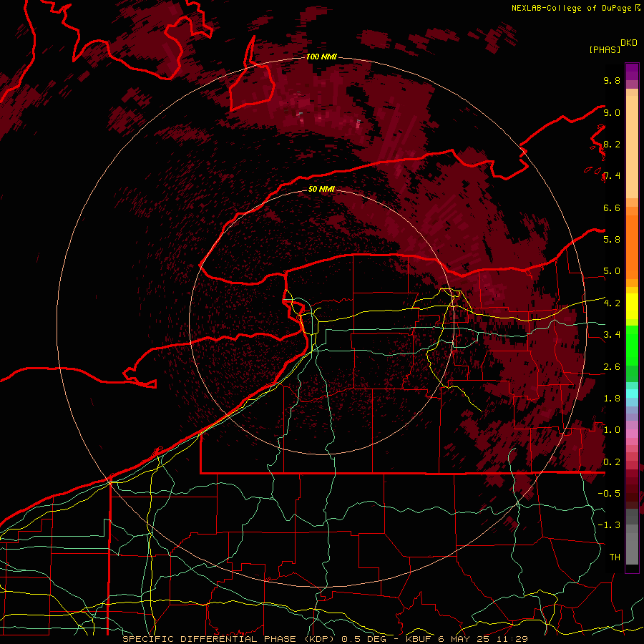Screen dimensions: 644x644
Task: Pick the yellow segment of the color bar
Action: coord(632,306)
